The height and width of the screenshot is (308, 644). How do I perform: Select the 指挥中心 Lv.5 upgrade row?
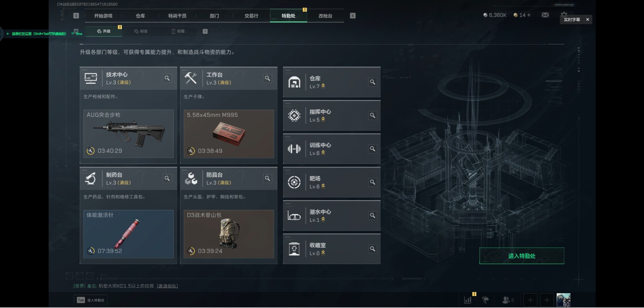(x=332, y=115)
